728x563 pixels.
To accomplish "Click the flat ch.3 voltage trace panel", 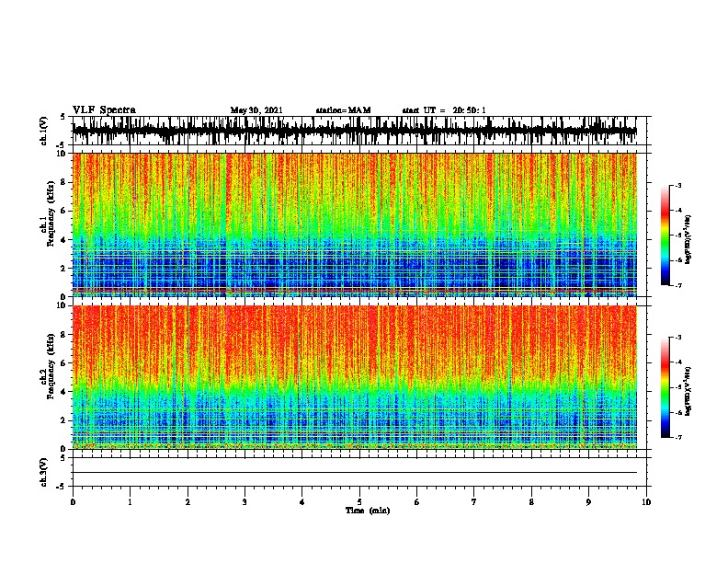I will coord(359,472).
